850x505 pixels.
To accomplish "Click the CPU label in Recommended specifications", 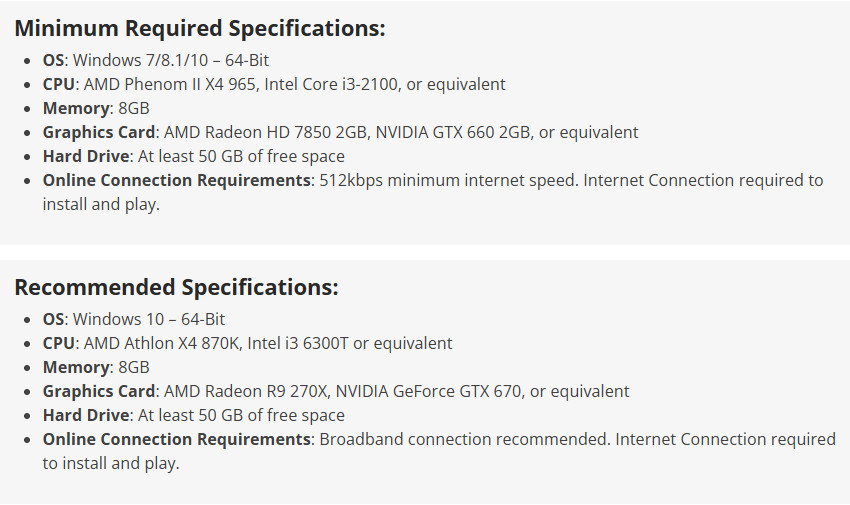I will [x=58, y=343].
